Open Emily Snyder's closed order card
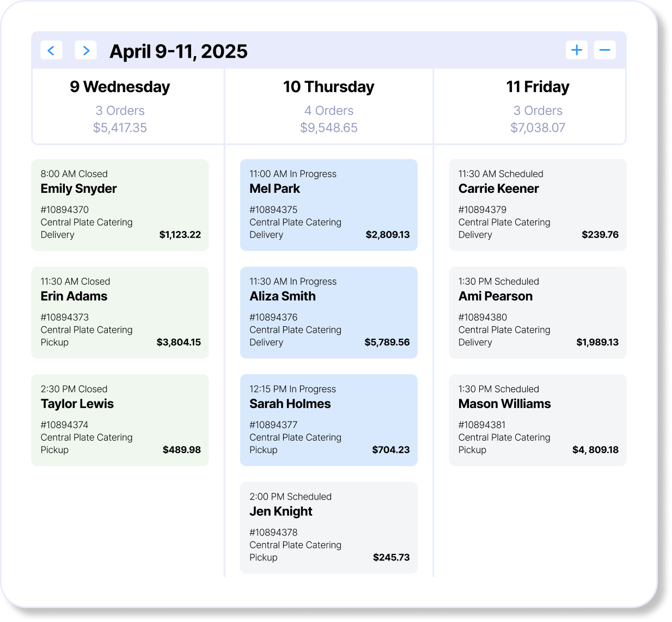The height and width of the screenshot is (622, 672). click(x=120, y=205)
